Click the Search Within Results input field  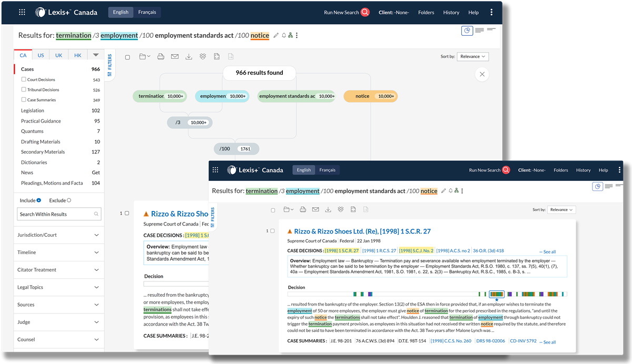click(55, 214)
